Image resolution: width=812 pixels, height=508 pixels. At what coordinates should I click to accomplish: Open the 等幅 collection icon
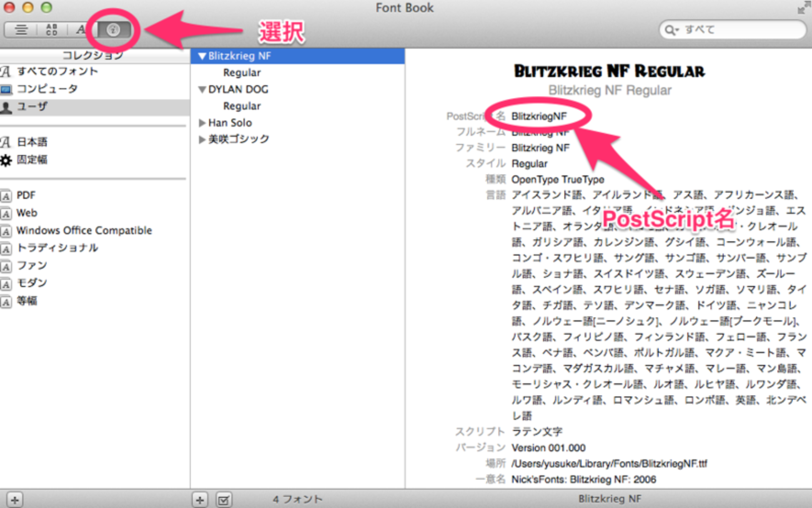(6, 301)
